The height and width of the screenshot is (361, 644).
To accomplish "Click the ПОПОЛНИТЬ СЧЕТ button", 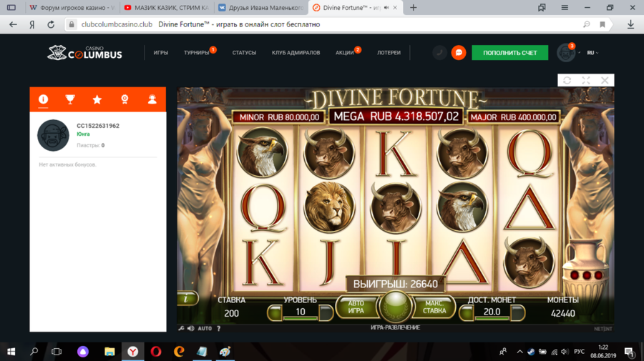I will coord(509,53).
